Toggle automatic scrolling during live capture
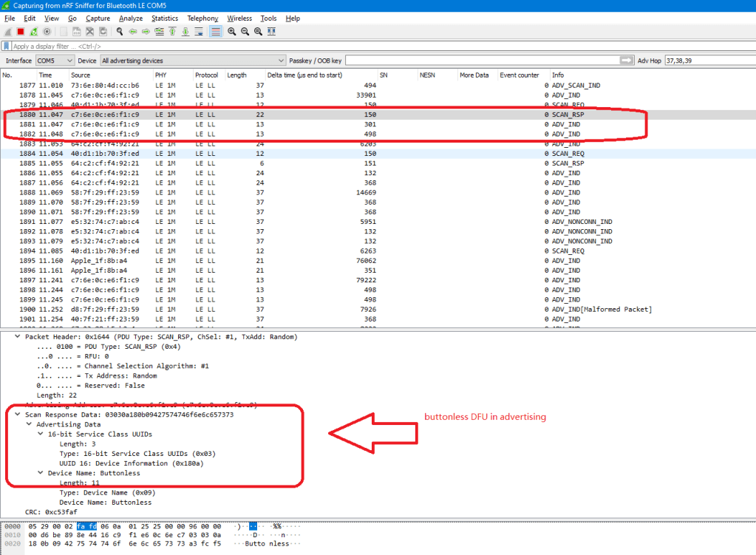Screen dimensions: 756x555 200,32
